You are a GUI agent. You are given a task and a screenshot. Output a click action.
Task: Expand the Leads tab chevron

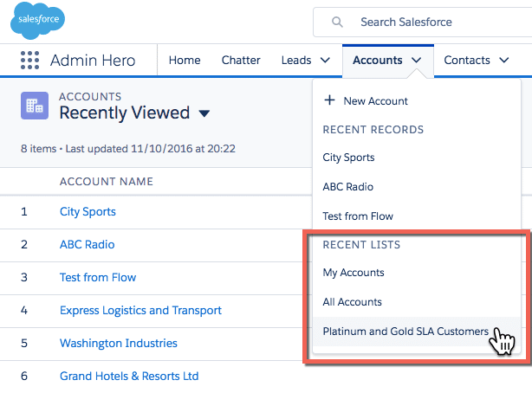click(325, 61)
